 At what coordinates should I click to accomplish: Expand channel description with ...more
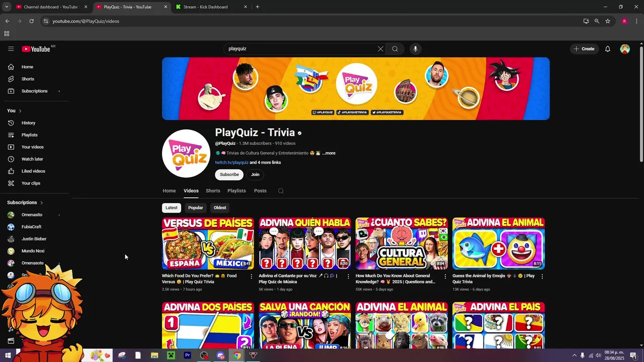pos(329,153)
